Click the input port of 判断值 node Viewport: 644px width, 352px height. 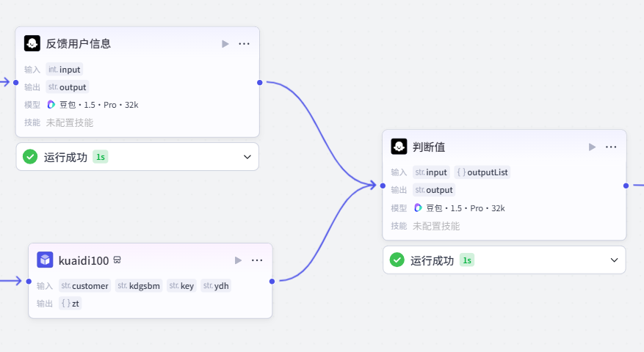[383, 186]
